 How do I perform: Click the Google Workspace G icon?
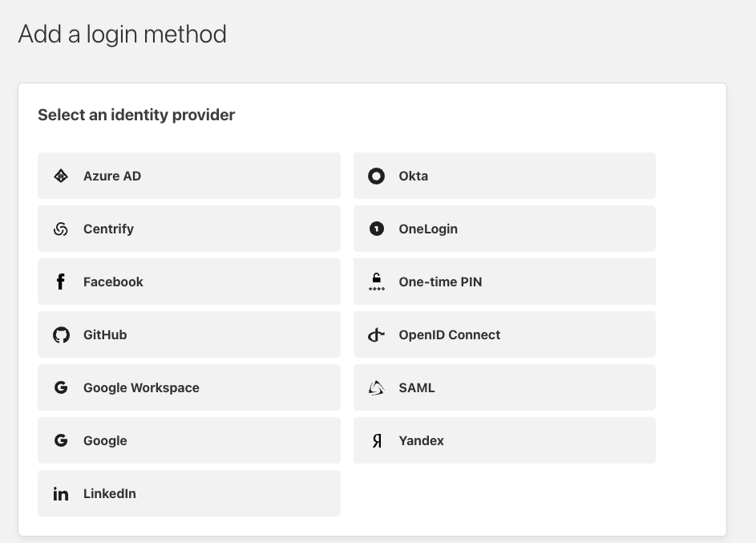[x=61, y=387]
